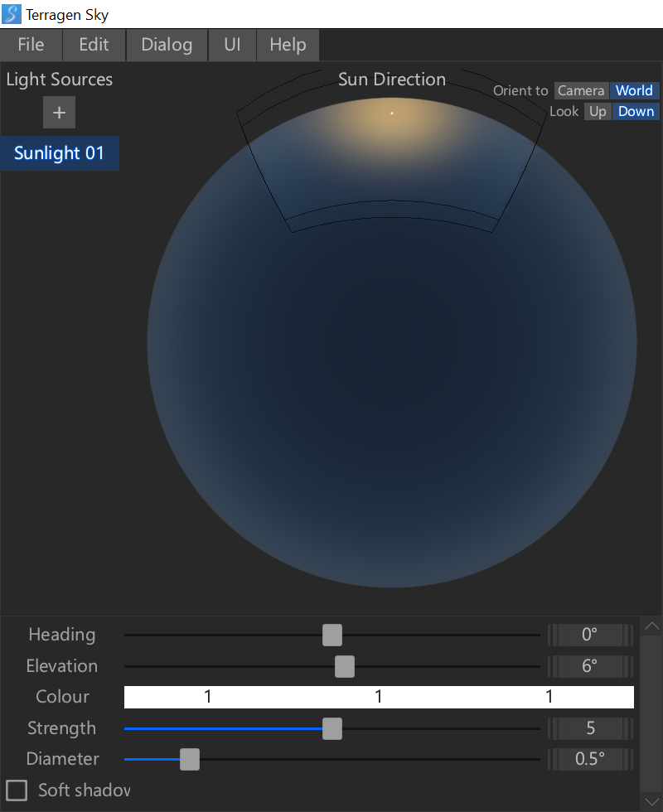Open the UI menu
This screenshot has height=812, width=663.
(232, 45)
